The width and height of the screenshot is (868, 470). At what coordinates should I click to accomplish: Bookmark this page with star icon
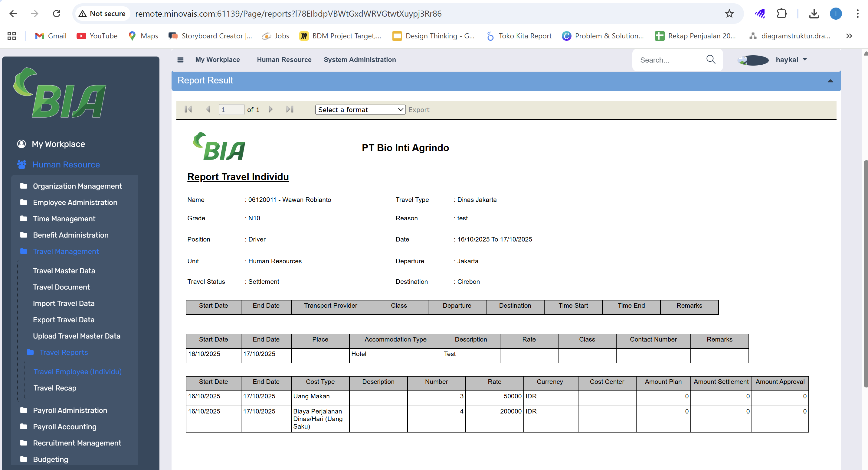click(x=729, y=14)
